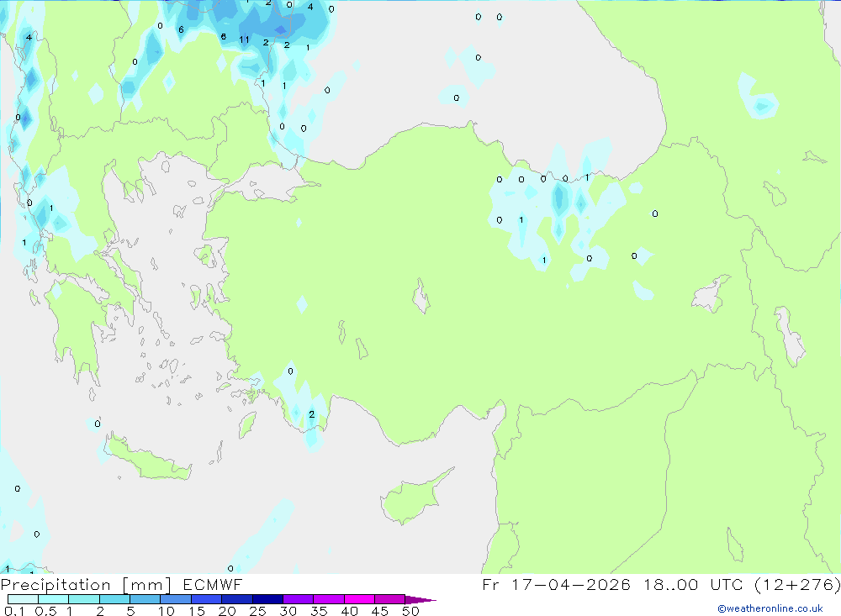
Task: Click the "18..00 UTC" time text
Action: (x=692, y=584)
